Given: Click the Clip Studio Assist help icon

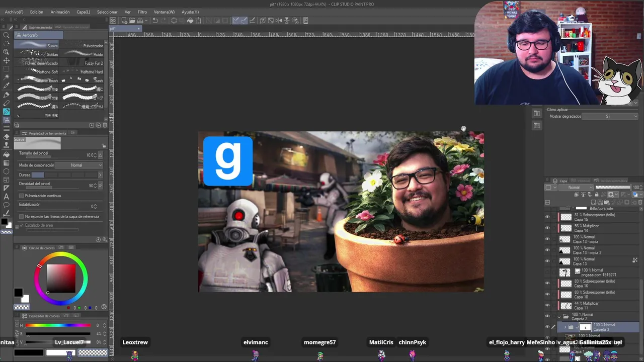Looking at the screenshot, I should 262,21.
